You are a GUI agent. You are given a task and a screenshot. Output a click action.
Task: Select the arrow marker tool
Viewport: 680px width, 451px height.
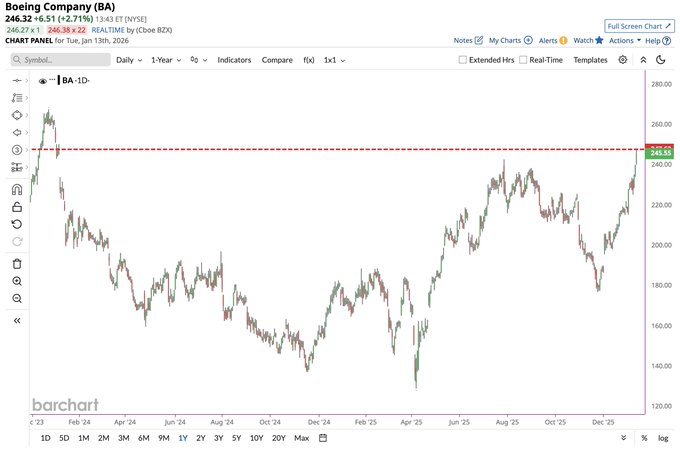17,132
